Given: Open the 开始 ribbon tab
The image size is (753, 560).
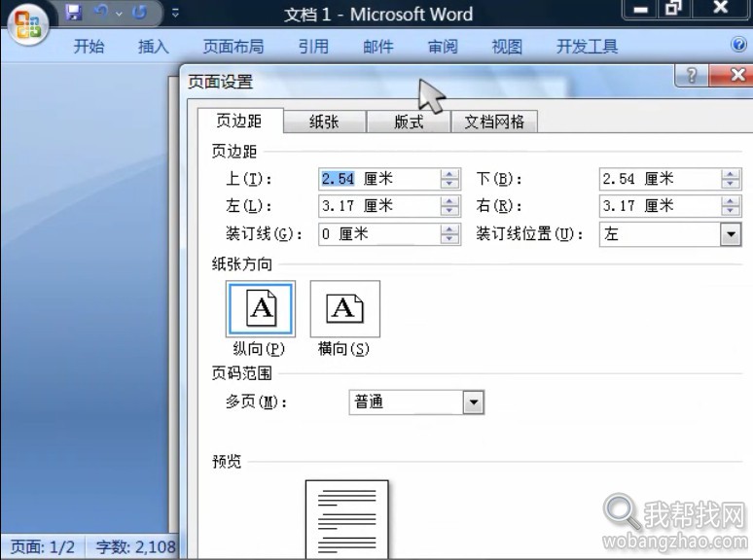Looking at the screenshot, I should coord(89,47).
